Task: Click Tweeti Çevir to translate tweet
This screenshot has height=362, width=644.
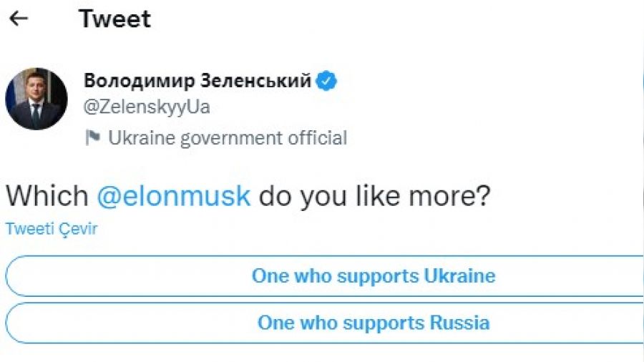Action: point(52,229)
